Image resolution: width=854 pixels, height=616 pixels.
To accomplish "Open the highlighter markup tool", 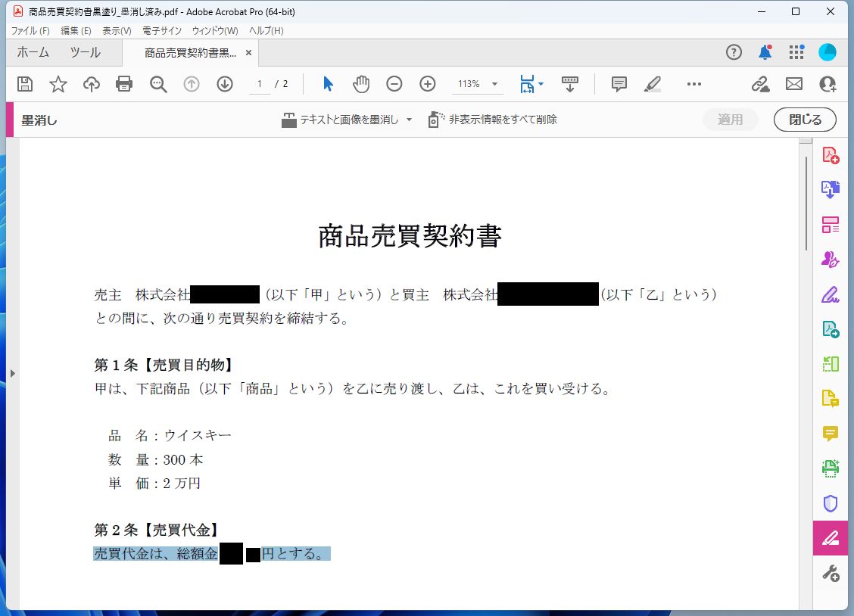I will pos(652,84).
